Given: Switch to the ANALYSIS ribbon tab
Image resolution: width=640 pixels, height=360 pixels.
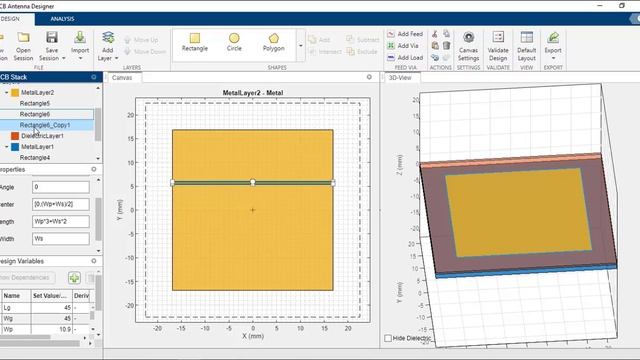Looking at the screenshot, I should (x=62, y=19).
